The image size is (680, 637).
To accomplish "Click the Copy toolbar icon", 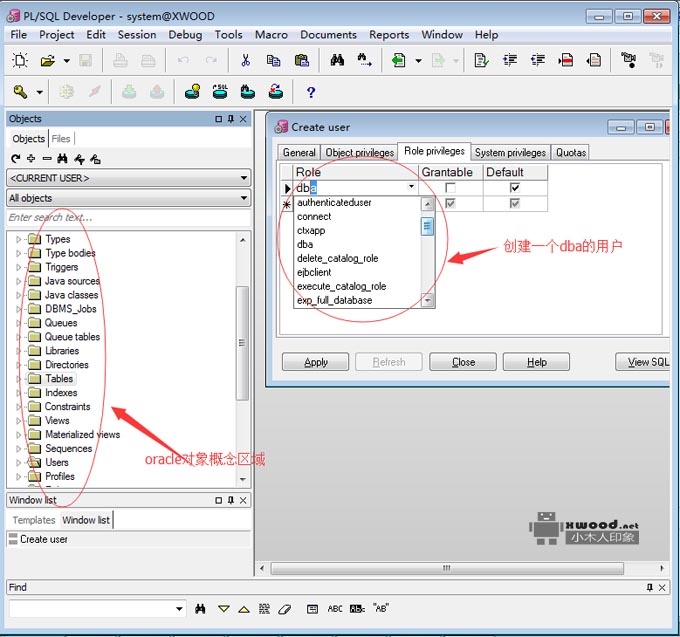I will point(273,60).
